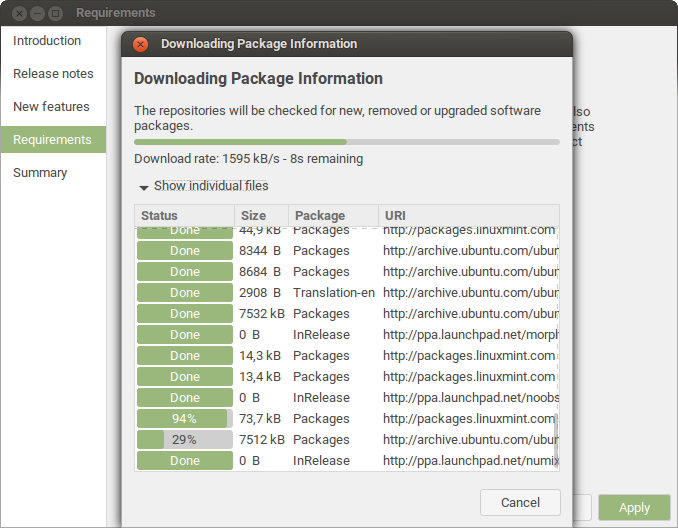678x528 pixels.
Task: Cancel the package information download
Action: tap(520, 502)
